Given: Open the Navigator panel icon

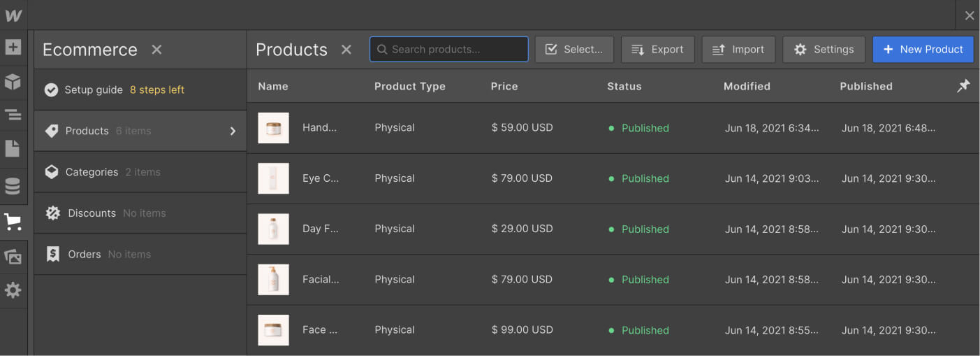Looking at the screenshot, I should [x=13, y=115].
